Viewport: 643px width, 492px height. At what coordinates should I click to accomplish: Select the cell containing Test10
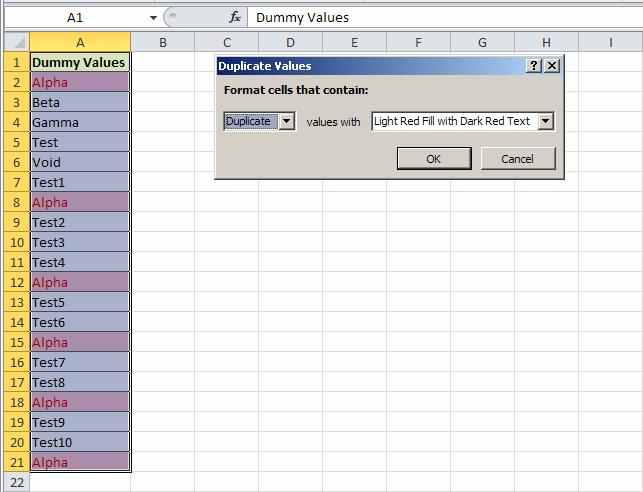pyautogui.click(x=80, y=442)
